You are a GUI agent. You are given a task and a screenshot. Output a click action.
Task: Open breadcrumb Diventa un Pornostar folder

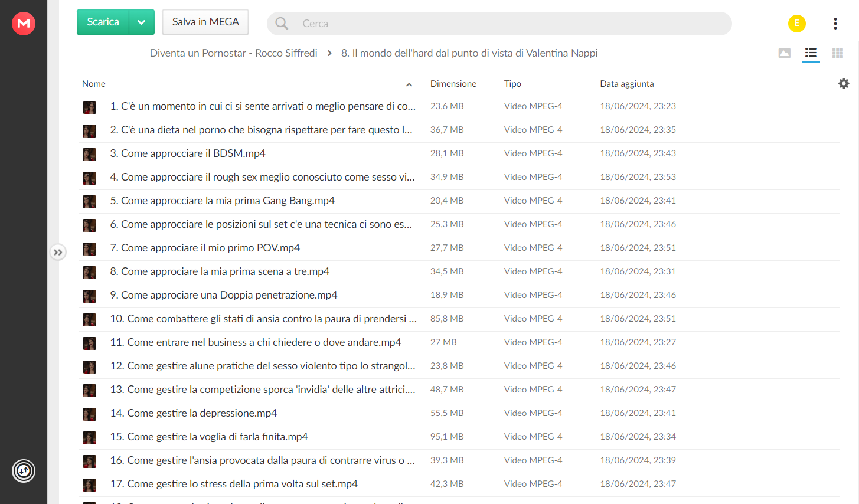coord(233,53)
